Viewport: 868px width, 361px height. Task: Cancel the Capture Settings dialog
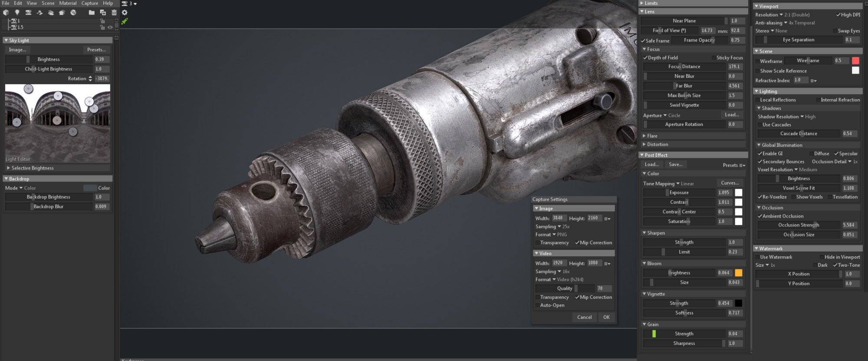coord(584,317)
